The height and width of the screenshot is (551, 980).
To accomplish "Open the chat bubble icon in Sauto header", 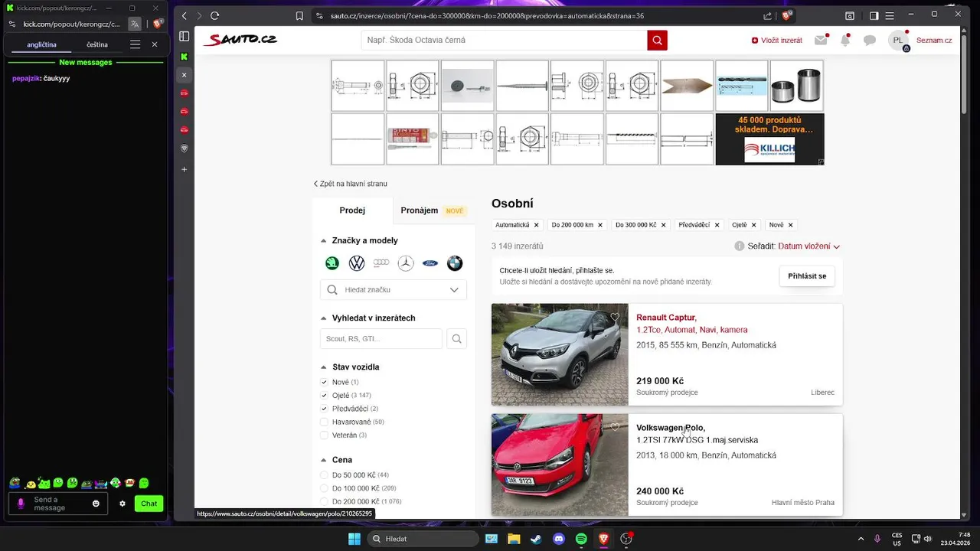I will click(870, 40).
